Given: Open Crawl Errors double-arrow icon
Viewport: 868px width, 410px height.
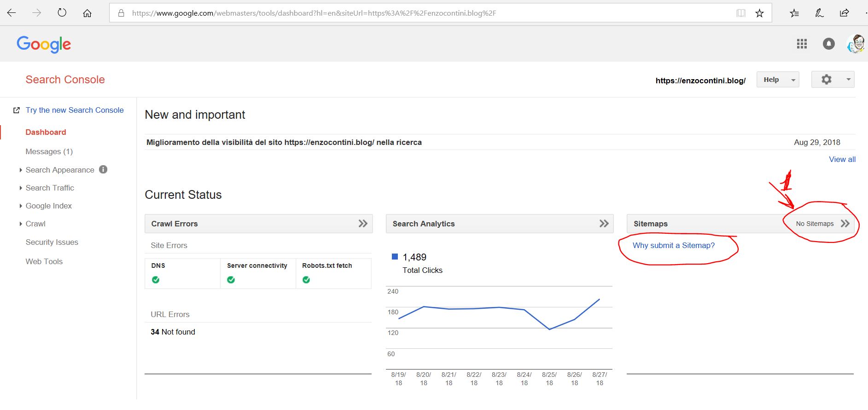Looking at the screenshot, I should pyautogui.click(x=363, y=224).
